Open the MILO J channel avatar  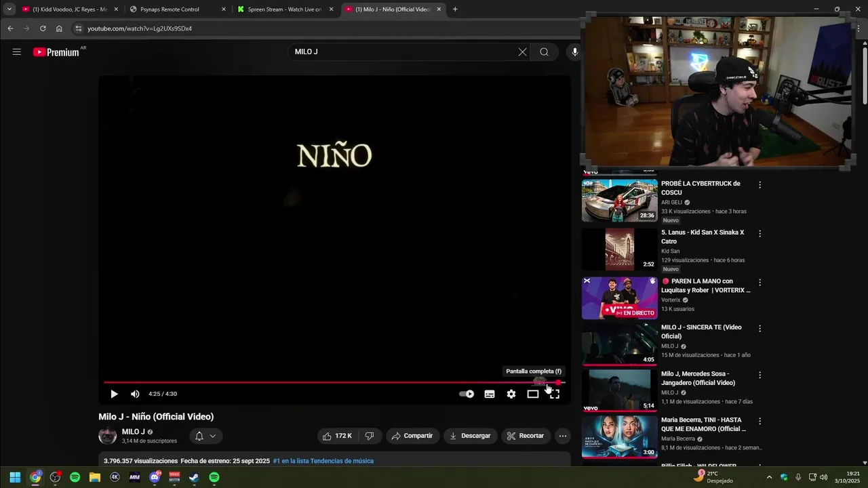click(x=107, y=436)
